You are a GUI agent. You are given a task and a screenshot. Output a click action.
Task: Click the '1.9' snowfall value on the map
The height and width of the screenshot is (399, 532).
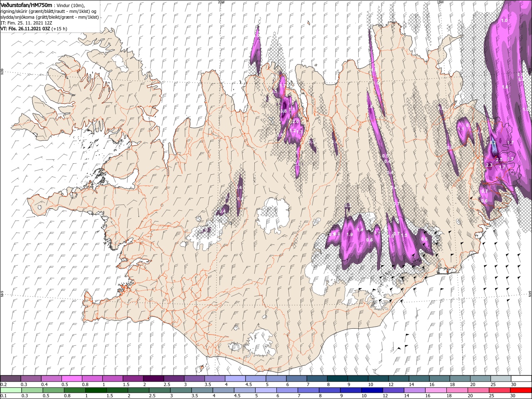tap(350, 234)
